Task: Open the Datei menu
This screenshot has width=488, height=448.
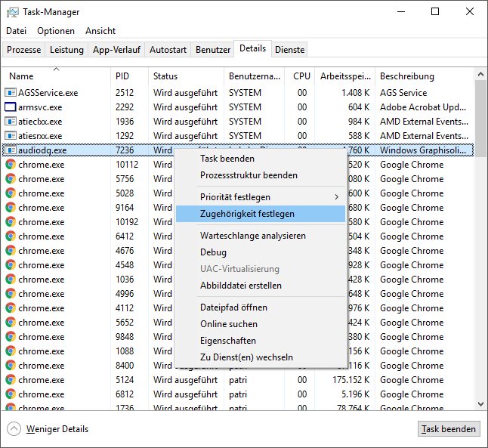Action: (x=16, y=31)
